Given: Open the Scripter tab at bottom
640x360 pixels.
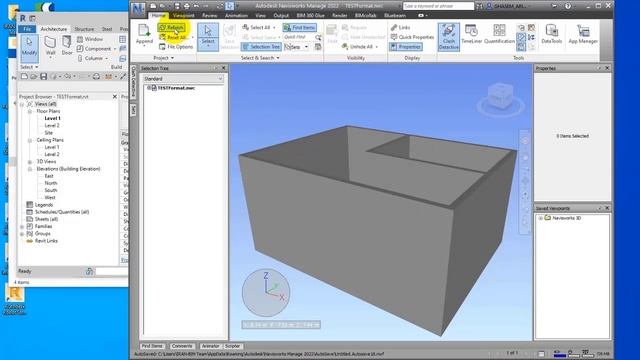Looking at the screenshot, I should 232,346.
